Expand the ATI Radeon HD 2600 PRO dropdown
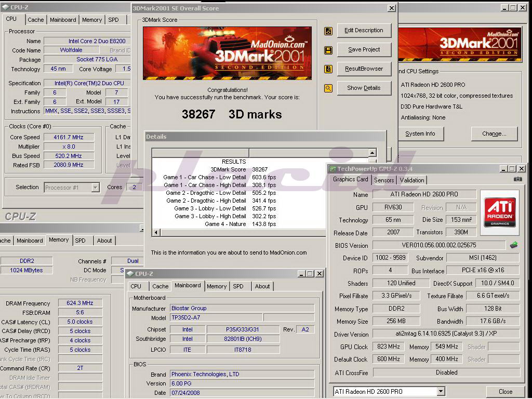This screenshot has width=532, height=399. (441, 391)
